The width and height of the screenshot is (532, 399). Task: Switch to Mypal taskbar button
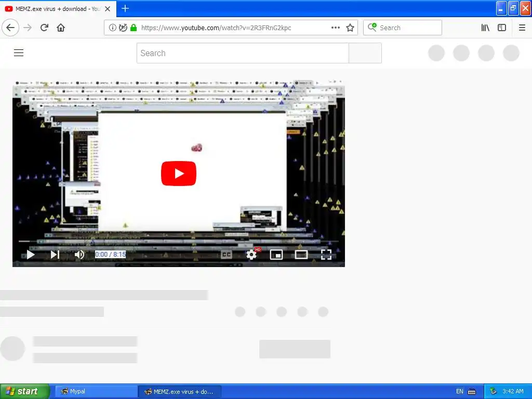(x=96, y=392)
